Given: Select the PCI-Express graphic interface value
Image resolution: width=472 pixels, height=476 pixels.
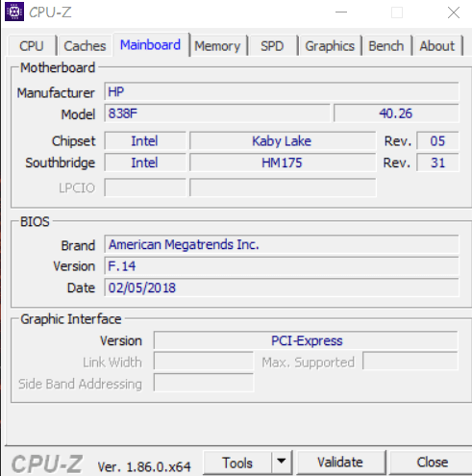Looking at the screenshot, I should (x=306, y=340).
